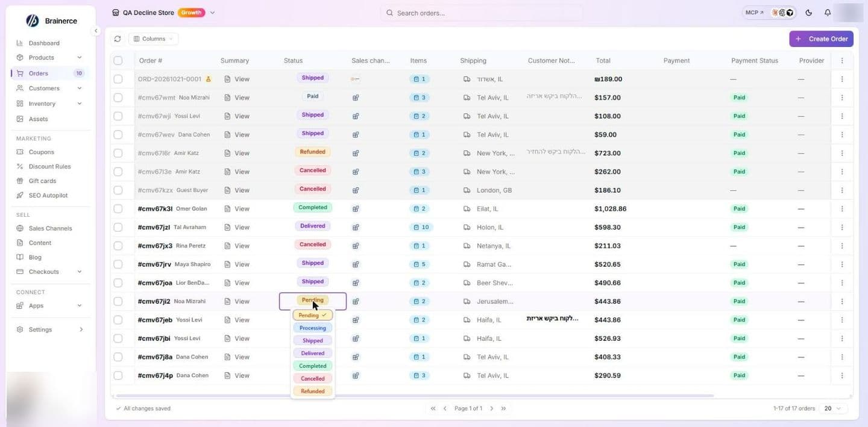Open View summary for order #cmv67jrv
The image size is (868, 427).
[x=237, y=264]
